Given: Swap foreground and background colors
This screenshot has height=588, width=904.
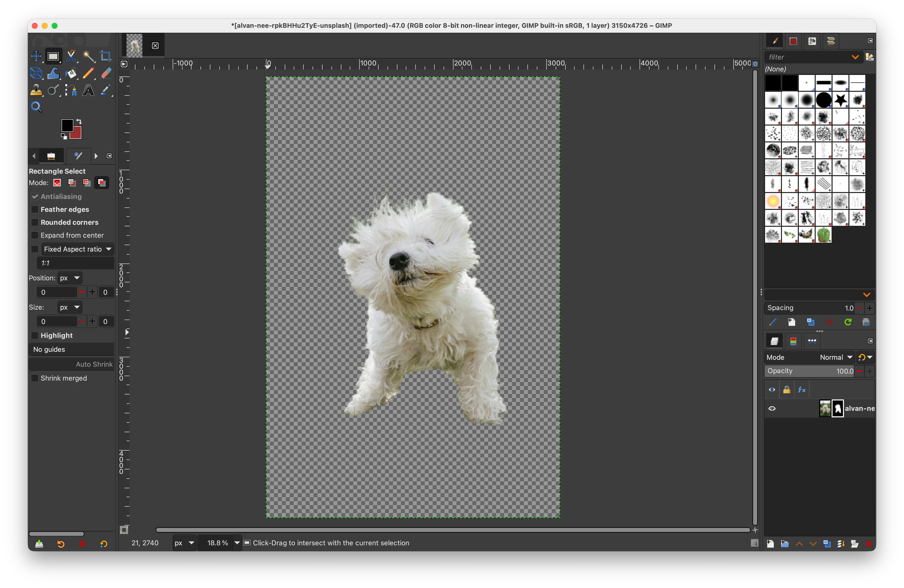Looking at the screenshot, I should coord(79,122).
